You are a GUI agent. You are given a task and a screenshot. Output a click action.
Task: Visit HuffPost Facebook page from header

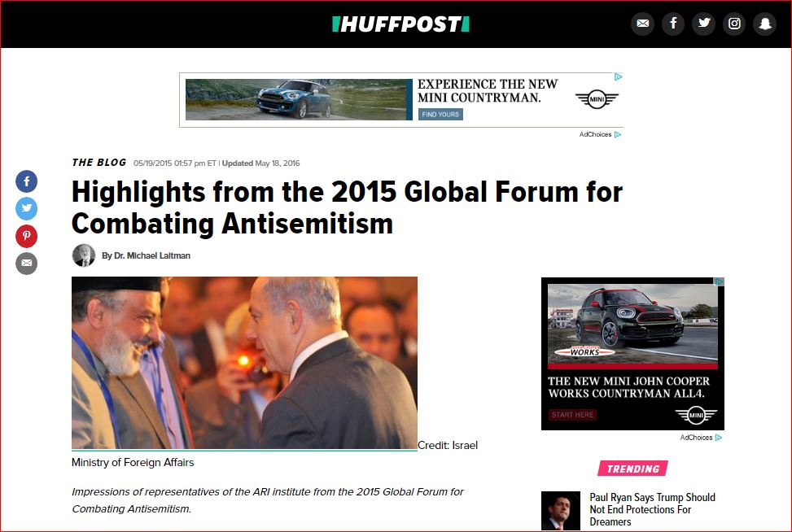(x=673, y=24)
